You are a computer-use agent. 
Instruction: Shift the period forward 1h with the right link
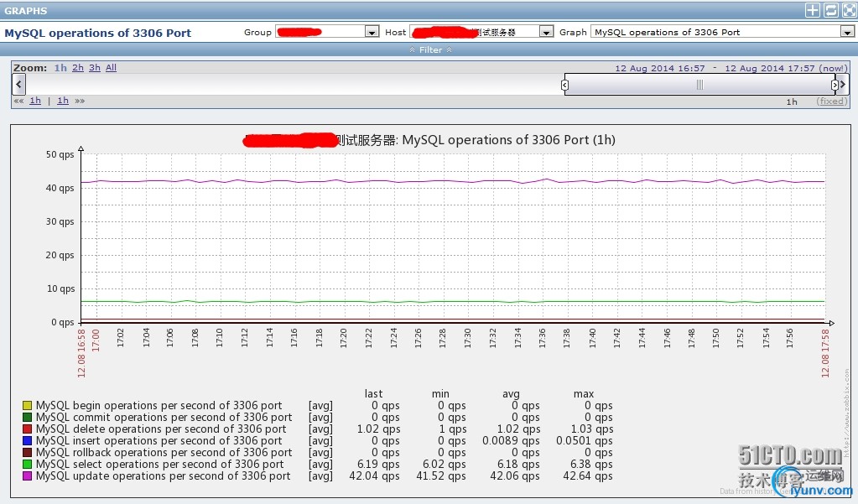point(63,101)
